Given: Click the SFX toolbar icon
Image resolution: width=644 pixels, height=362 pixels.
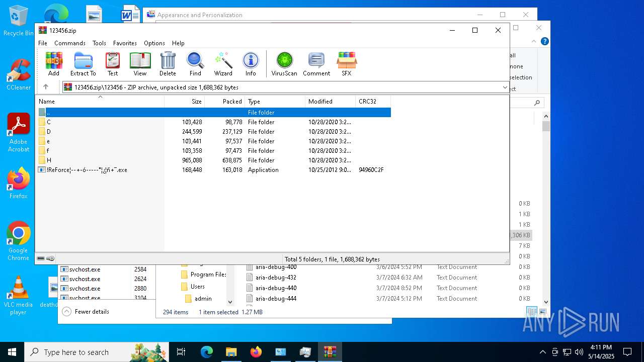Looking at the screenshot, I should [x=347, y=64].
